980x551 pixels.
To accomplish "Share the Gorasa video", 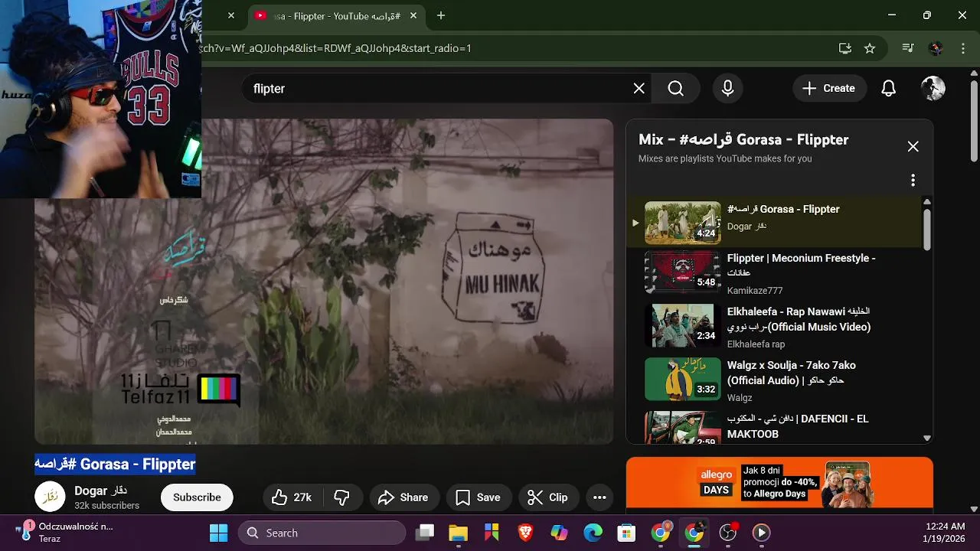I will coord(403,497).
